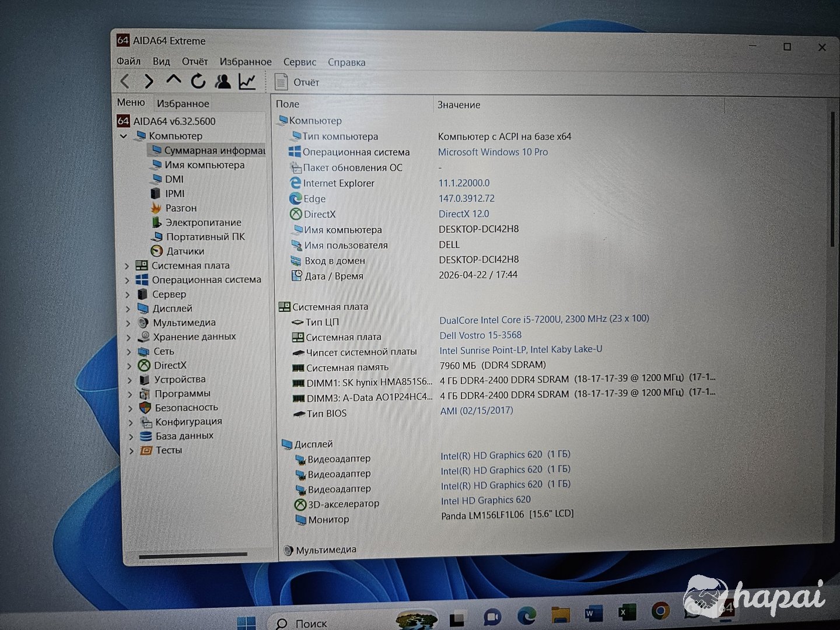Open Google Chrome from the taskbar
840x630 pixels.
click(x=660, y=611)
